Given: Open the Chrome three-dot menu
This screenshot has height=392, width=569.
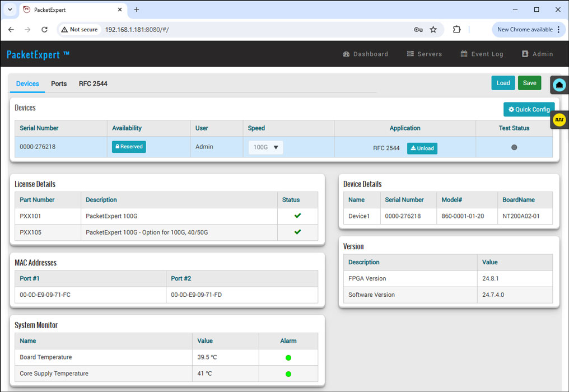Looking at the screenshot, I should [559, 30].
